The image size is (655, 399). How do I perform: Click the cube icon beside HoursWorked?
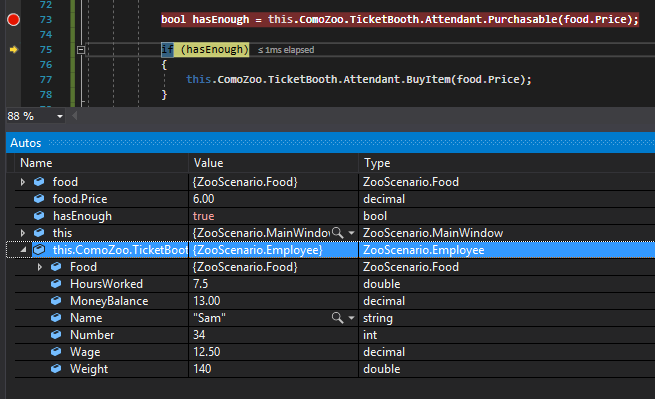click(56, 284)
